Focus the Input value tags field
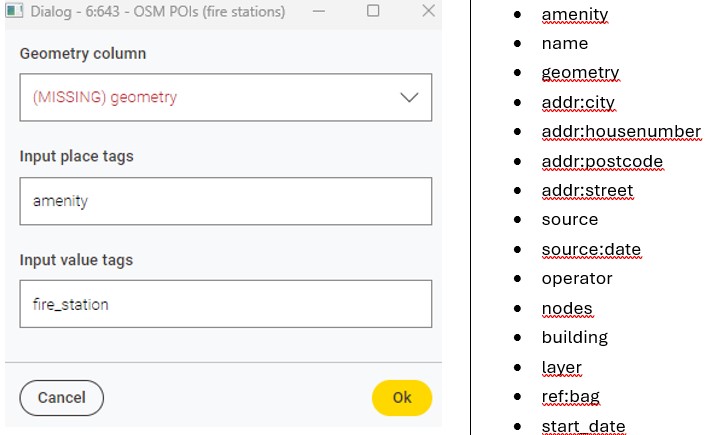The height and width of the screenshot is (435, 712). click(225, 304)
